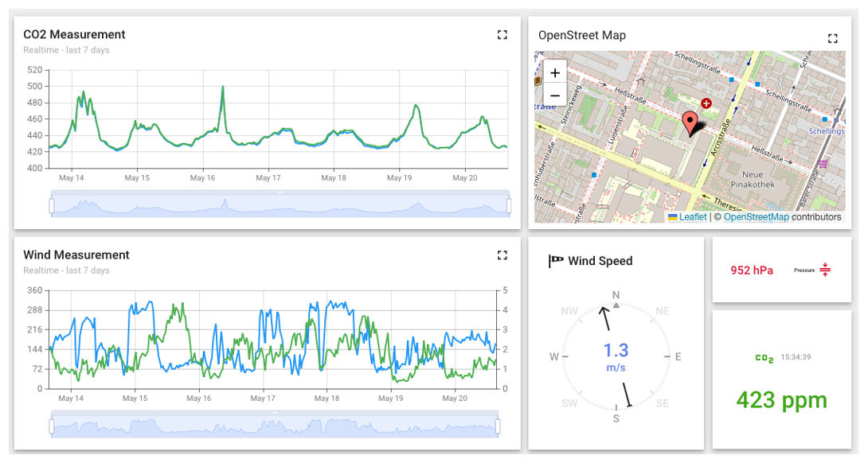Click left handle of Wind range slider
This screenshot has height=463, width=868.
tap(52, 426)
